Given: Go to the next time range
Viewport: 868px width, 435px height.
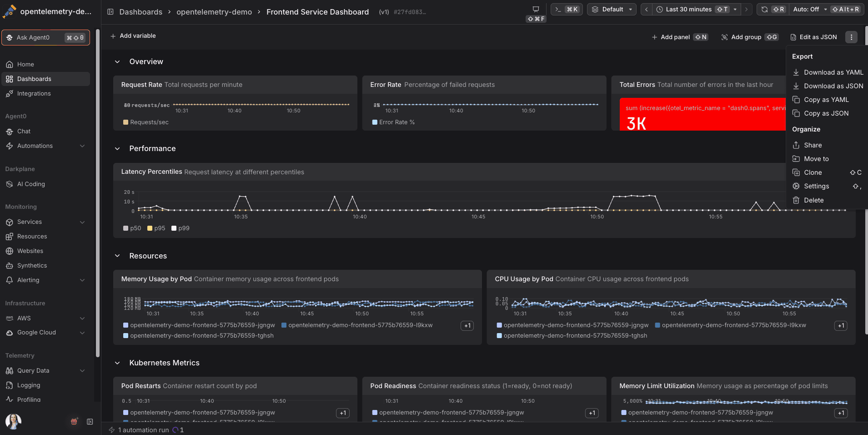Looking at the screenshot, I should point(746,9).
